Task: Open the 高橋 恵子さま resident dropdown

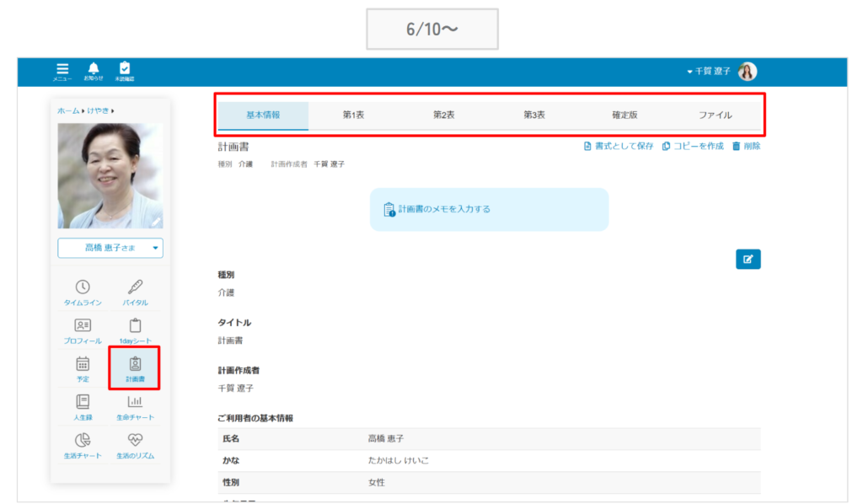Action: pos(110,248)
